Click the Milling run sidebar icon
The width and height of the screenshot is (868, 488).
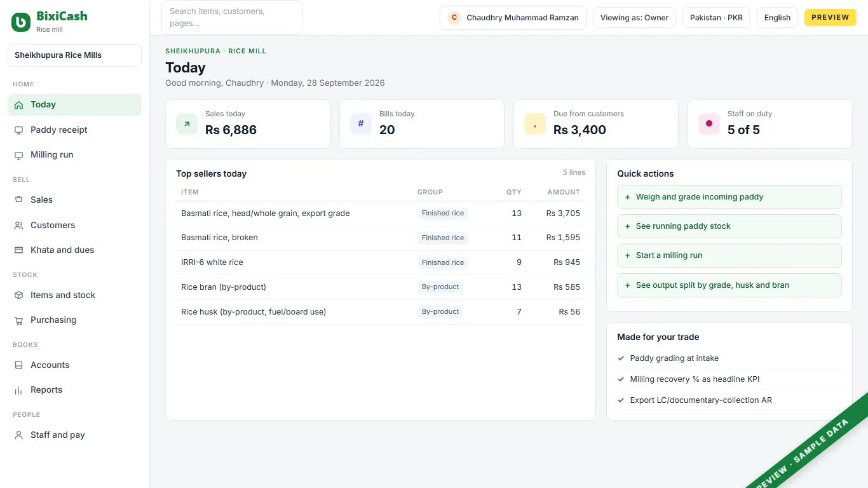[x=18, y=155]
